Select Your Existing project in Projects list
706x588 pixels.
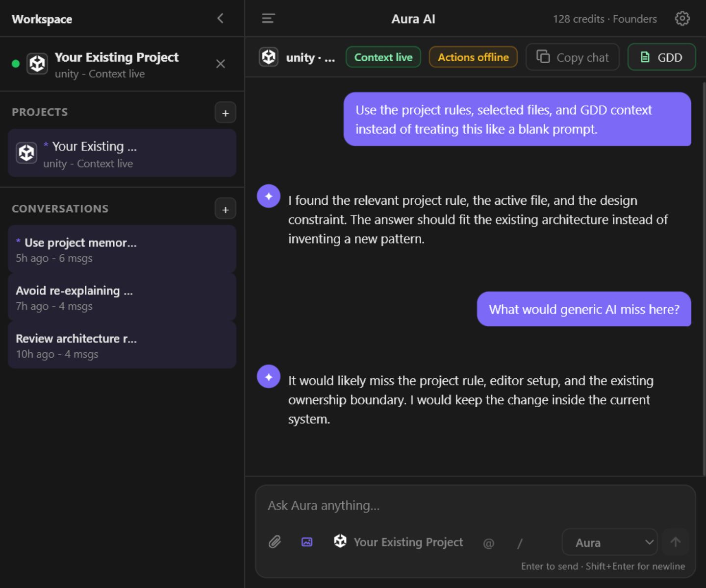point(122,153)
